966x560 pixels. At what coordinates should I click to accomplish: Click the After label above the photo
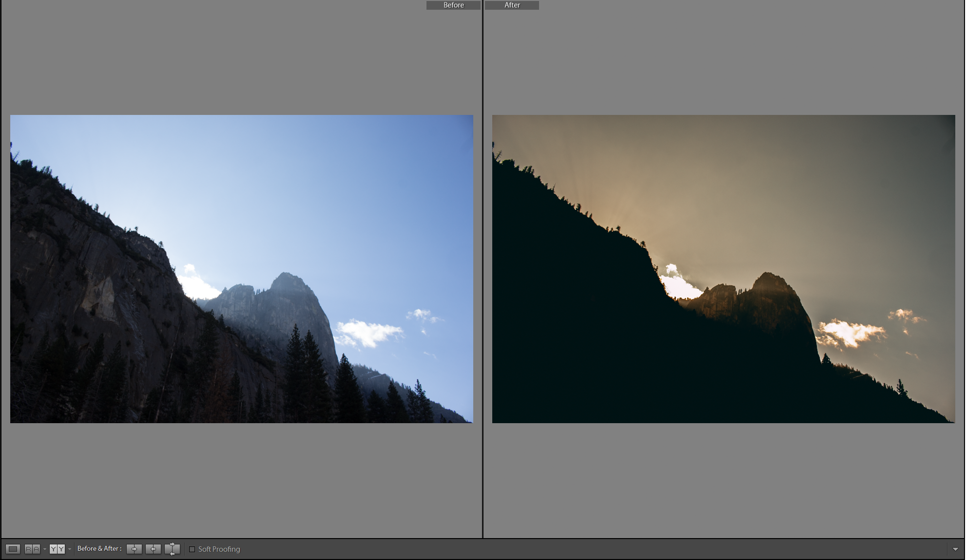[512, 5]
